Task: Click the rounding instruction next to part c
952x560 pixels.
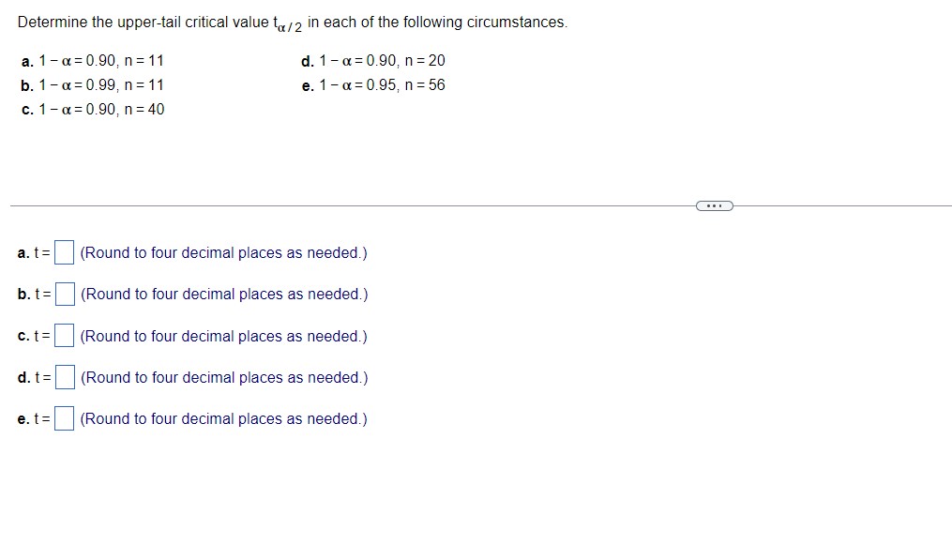Action: click(x=223, y=335)
